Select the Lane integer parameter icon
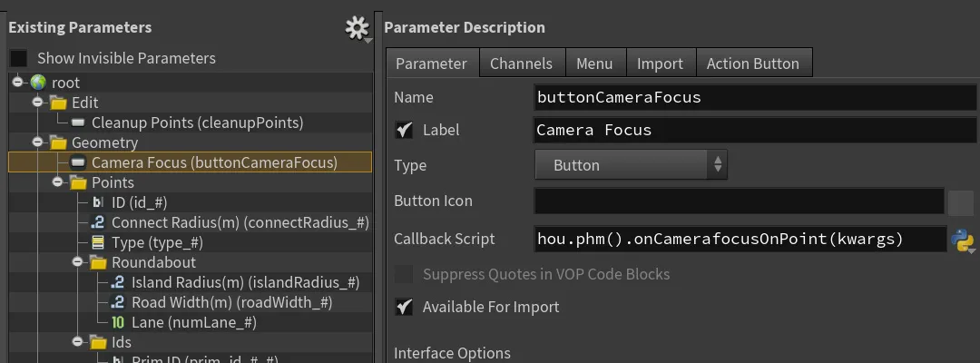The image size is (980, 363). (118, 322)
